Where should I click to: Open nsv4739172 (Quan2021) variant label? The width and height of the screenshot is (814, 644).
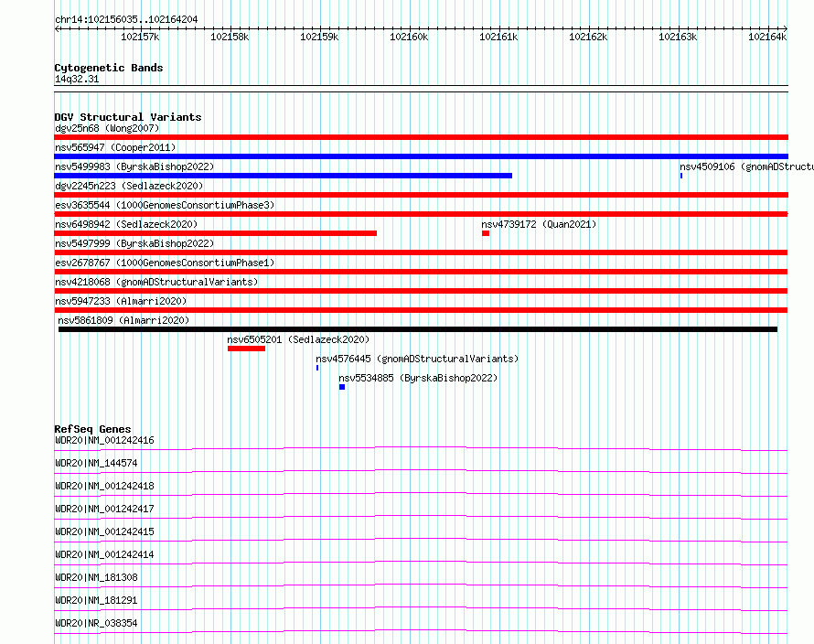pyautogui.click(x=539, y=224)
